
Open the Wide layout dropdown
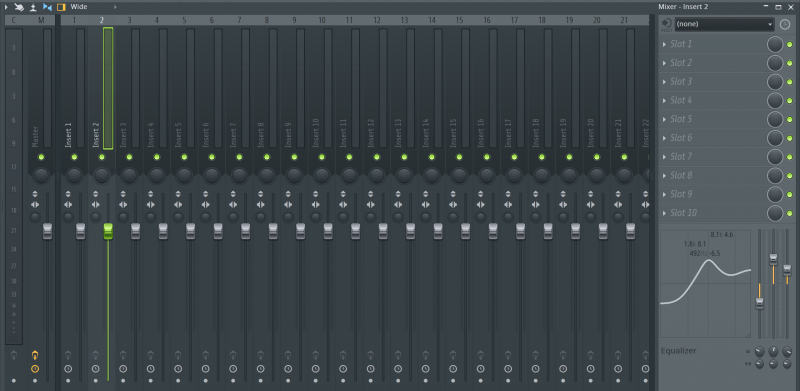click(x=79, y=7)
